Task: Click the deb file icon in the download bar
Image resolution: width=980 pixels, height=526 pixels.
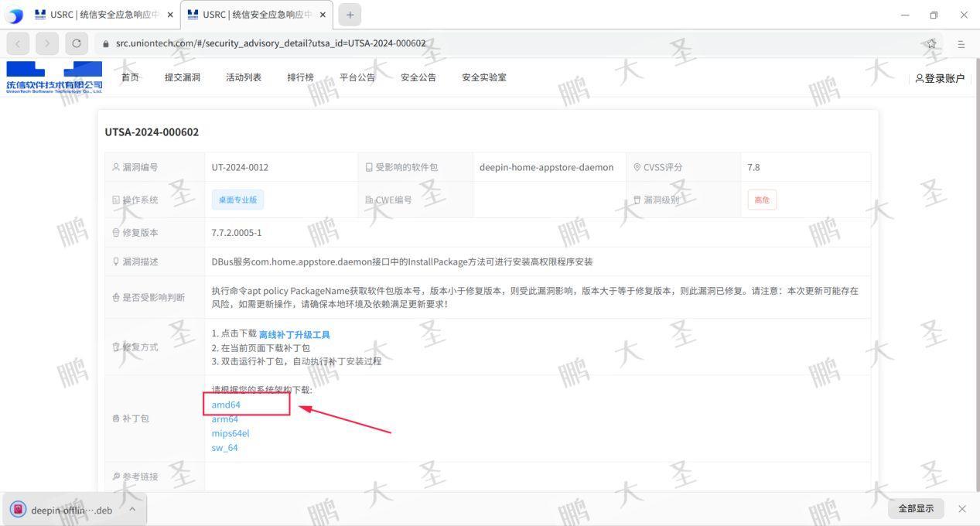Action: 18,510
